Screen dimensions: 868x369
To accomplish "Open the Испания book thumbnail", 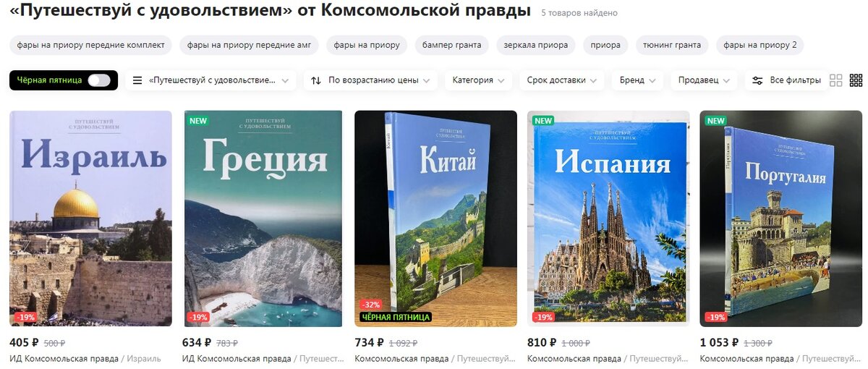I will pyautogui.click(x=608, y=219).
